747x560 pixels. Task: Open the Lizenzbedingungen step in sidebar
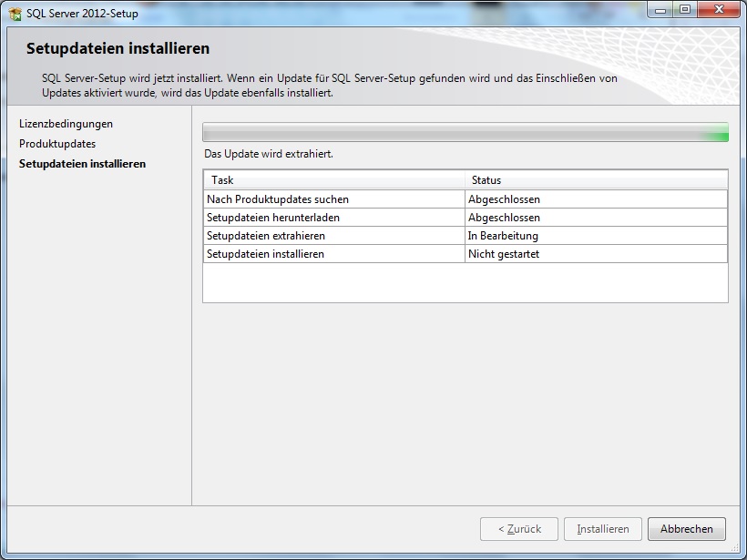tap(66, 124)
